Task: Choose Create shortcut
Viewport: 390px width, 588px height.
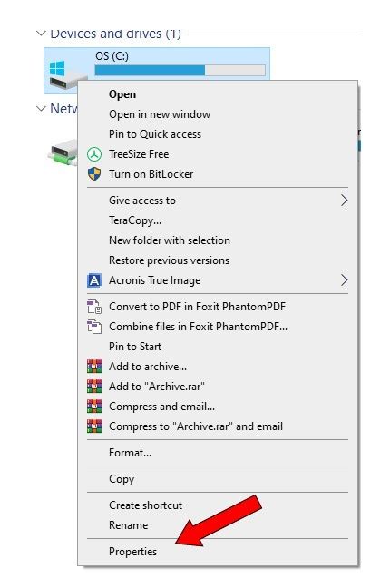Action: pos(145,505)
